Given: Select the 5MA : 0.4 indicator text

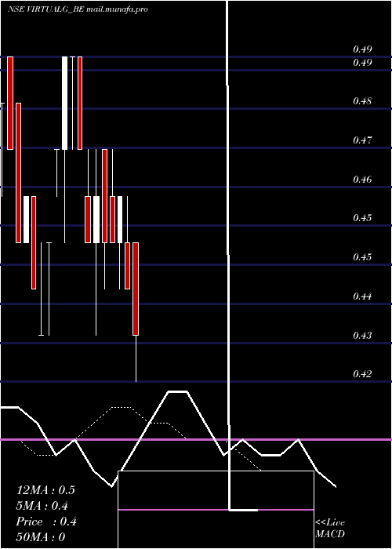Looking at the screenshot, I should click(x=42, y=506).
